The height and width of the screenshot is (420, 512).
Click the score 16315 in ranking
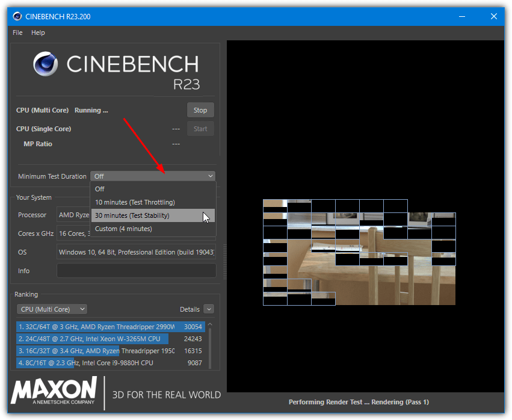(x=193, y=351)
